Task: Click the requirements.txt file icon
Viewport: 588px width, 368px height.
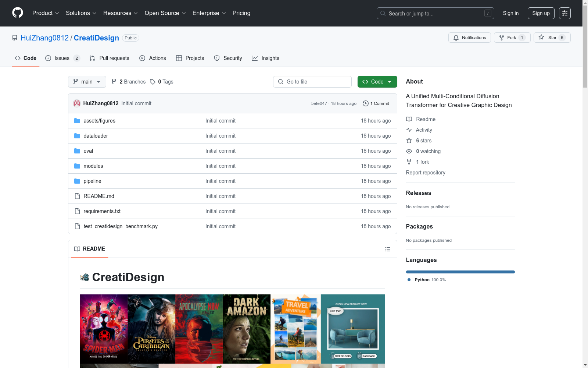Action: (x=77, y=211)
